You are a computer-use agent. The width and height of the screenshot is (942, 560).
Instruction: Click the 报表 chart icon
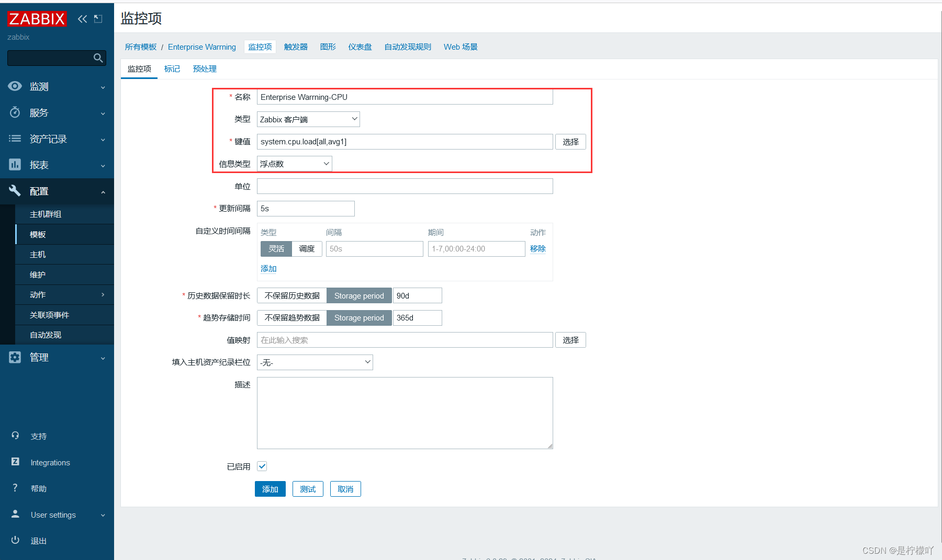tap(15, 165)
